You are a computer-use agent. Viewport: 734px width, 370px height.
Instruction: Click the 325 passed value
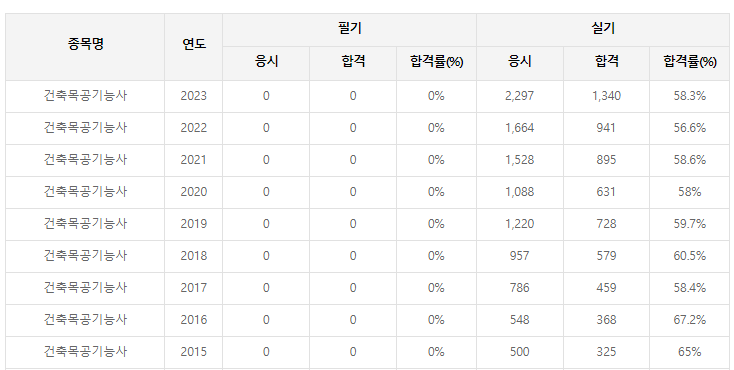click(606, 352)
